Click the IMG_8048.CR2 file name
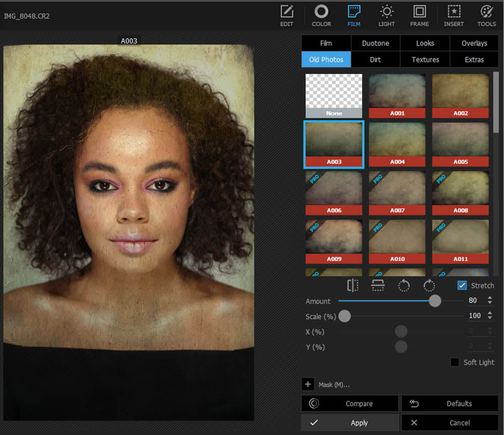 click(x=27, y=16)
